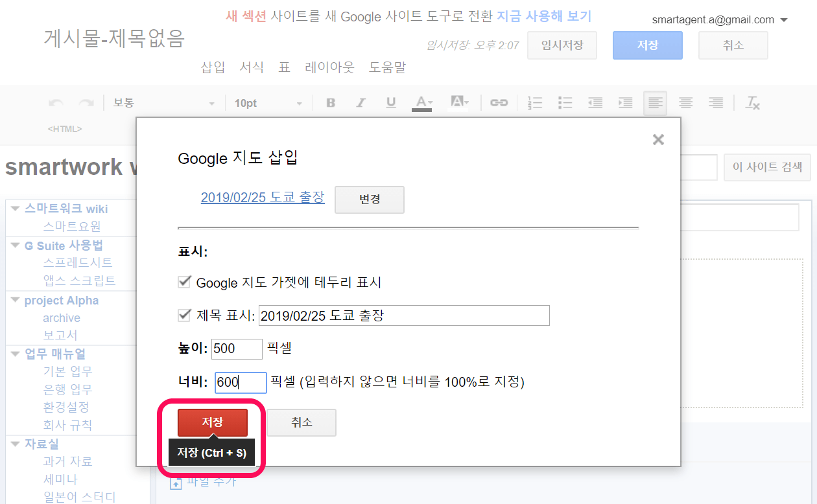This screenshot has height=504, width=817.
Task: Click the 변경 button to change map
Action: (x=369, y=200)
